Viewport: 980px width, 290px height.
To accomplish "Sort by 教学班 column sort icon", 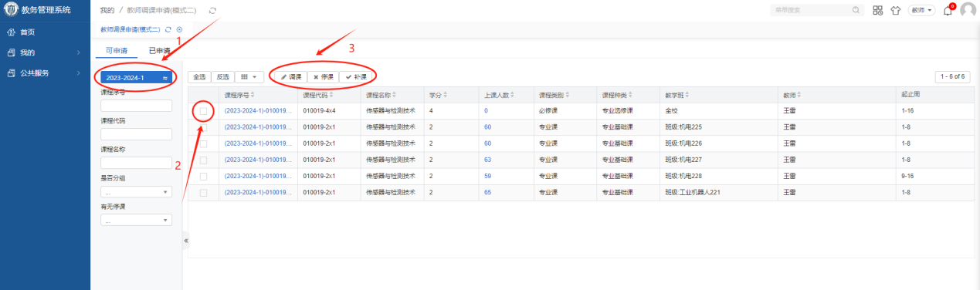I will click(x=688, y=95).
